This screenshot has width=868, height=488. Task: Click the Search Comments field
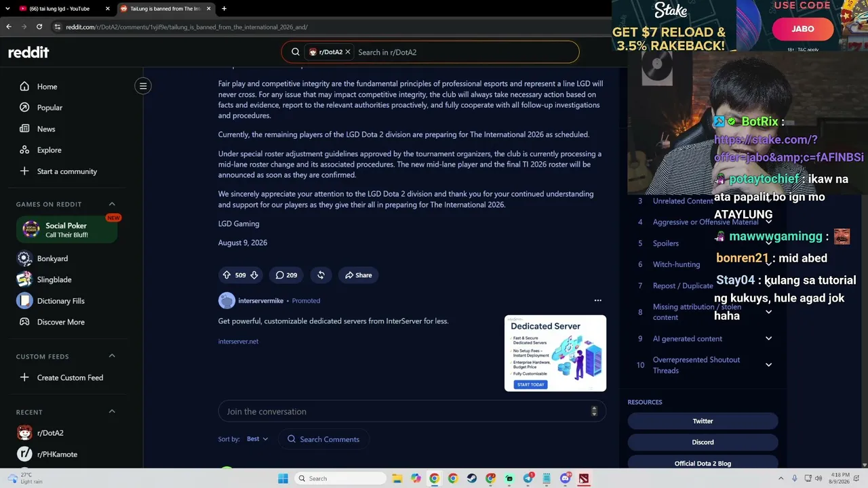tap(323, 439)
